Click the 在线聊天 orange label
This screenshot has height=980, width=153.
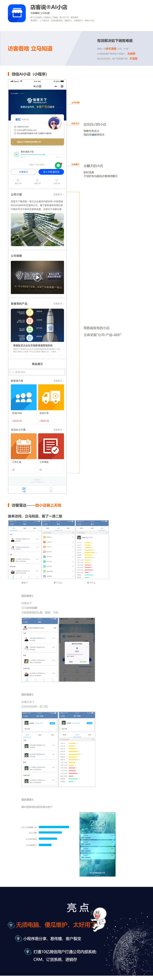75,165
